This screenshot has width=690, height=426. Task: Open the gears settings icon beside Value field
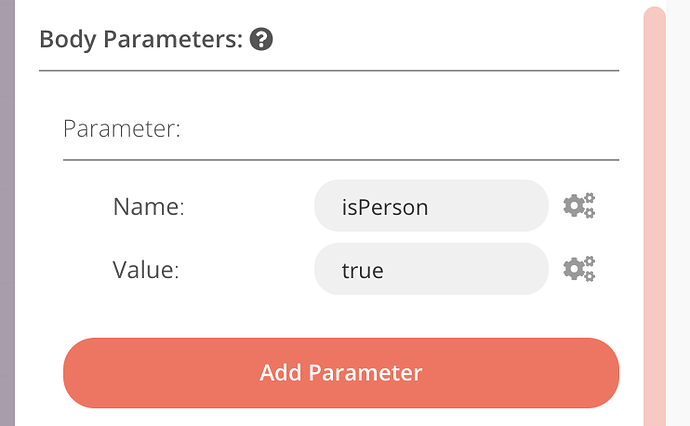click(x=579, y=269)
